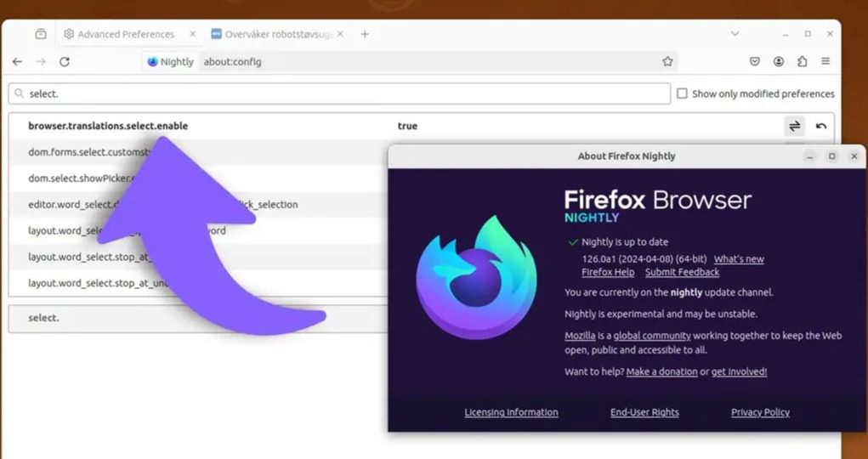Open Make a donation link
The height and width of the screenshot is (459, 868).
[x=661, y=372]
